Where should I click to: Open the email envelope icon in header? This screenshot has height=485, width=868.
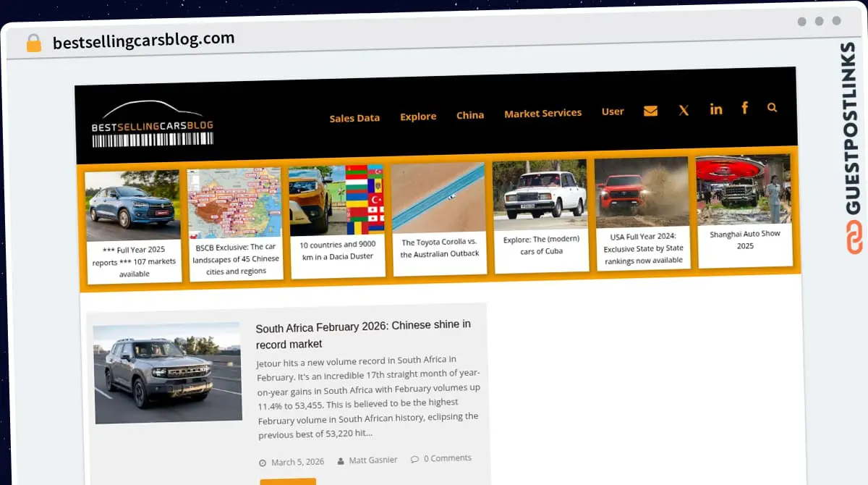point(650,111)
